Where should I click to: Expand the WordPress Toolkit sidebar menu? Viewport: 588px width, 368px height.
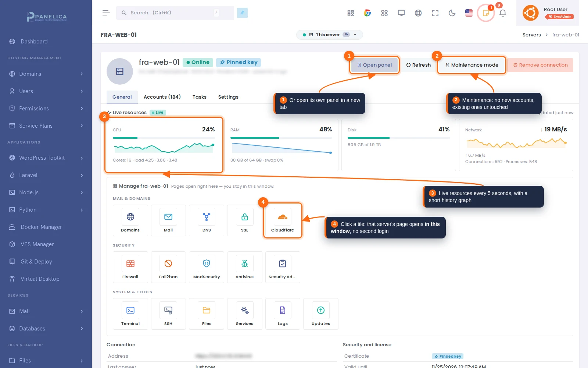click(x=46, y=158)
